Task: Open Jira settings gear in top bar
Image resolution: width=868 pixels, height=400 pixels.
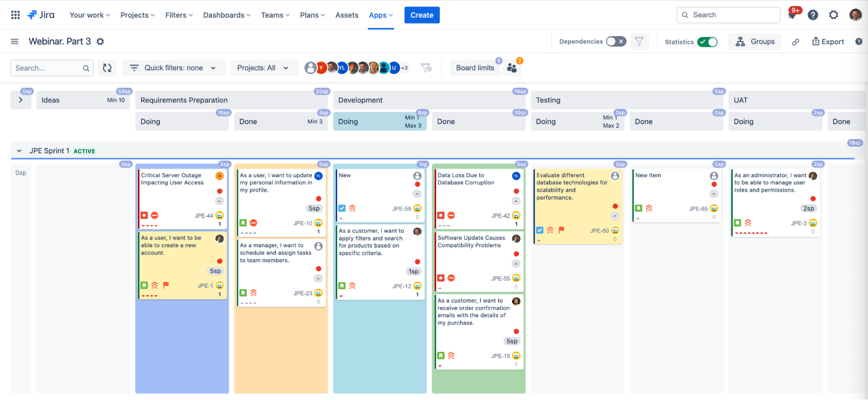Action: pyautogui.click(x=833, y=15)
